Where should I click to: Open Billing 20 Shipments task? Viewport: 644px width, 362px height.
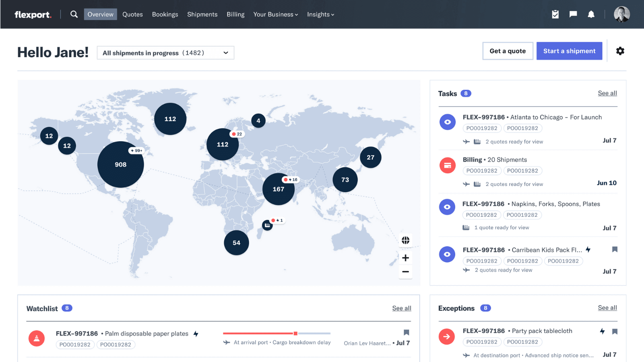click(495, 160)
